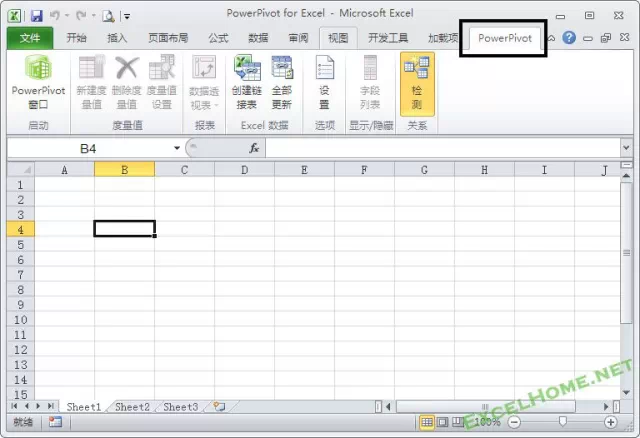Viewport: 640px width, 438px height.
Task: Expand the Undo history dropdown arrow
Action: pyautogui.click(x=67, y=16)
